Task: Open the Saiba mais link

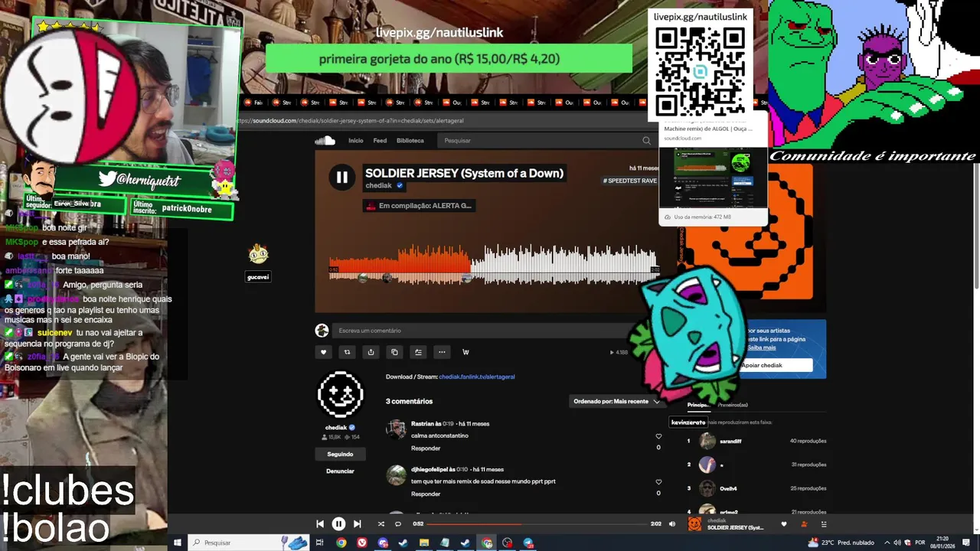Action: pyautogui.click(x=761, y=347)
